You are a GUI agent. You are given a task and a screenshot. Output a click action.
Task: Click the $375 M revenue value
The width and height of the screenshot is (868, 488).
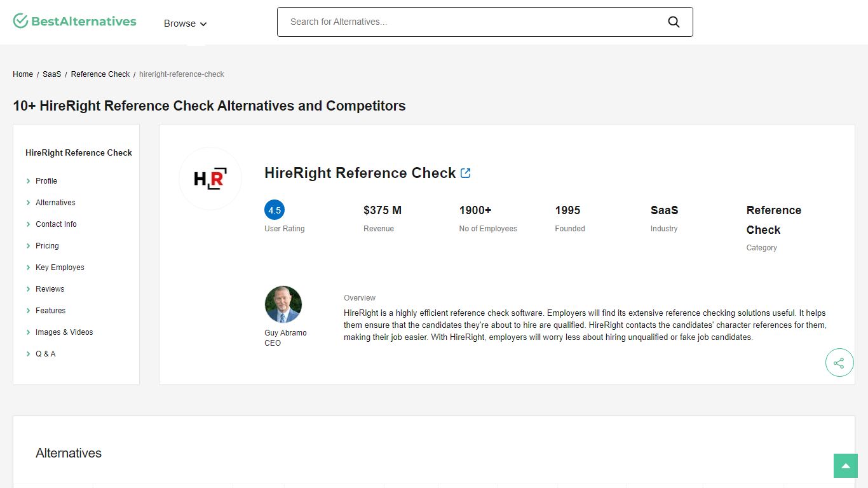[x=383, y=210]
